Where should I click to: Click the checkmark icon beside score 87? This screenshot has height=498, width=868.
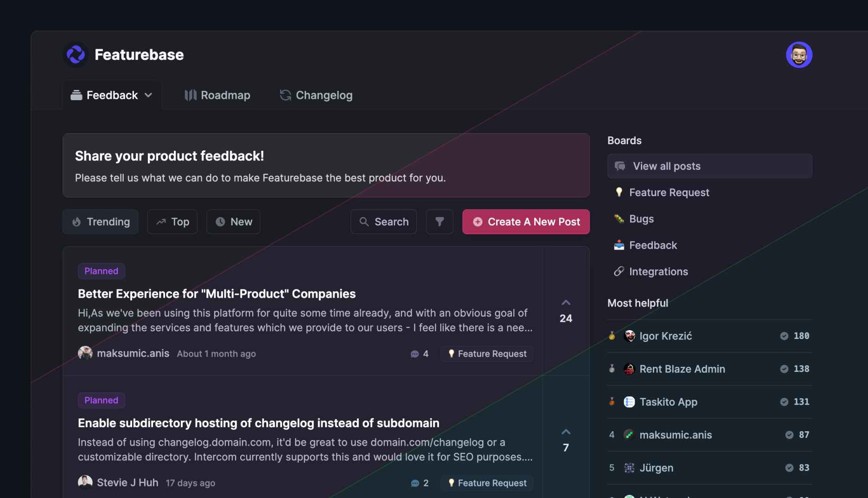(x=789, y=434)
